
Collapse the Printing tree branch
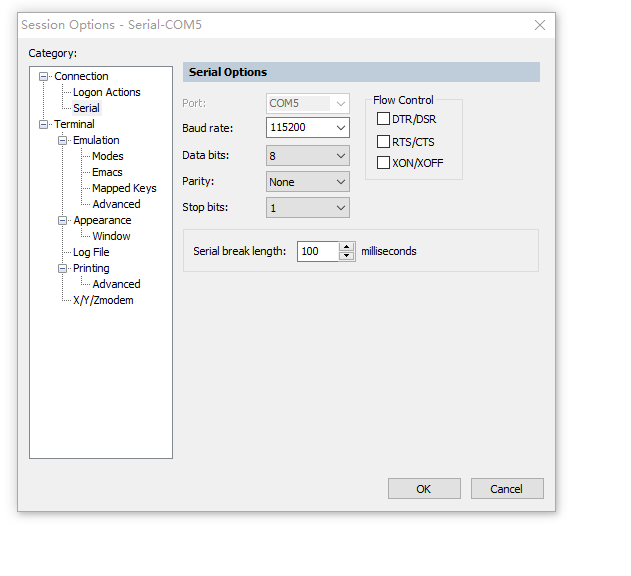tap(63, 269)
